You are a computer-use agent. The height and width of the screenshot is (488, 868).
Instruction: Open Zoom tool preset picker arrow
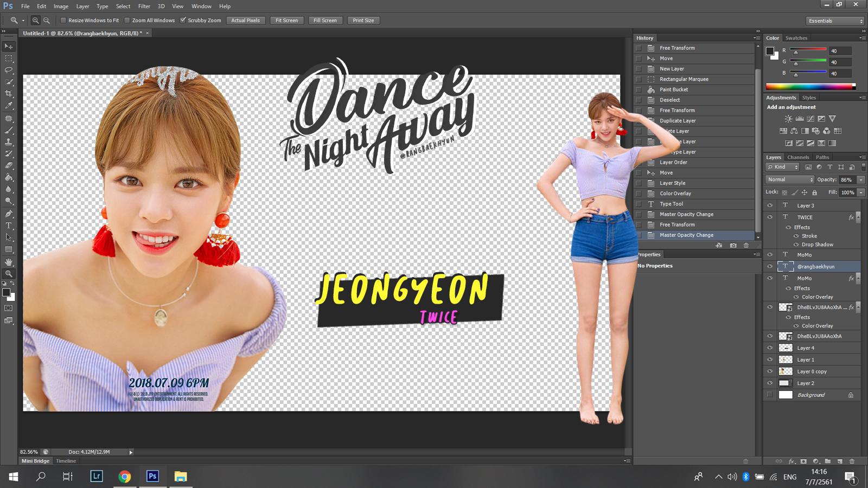click(x=23, y=20)
